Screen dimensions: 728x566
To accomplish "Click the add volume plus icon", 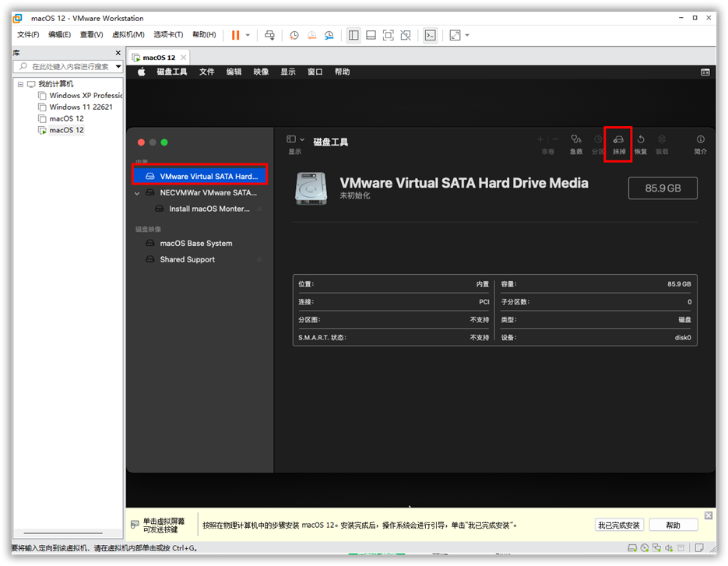I will 540,139.
